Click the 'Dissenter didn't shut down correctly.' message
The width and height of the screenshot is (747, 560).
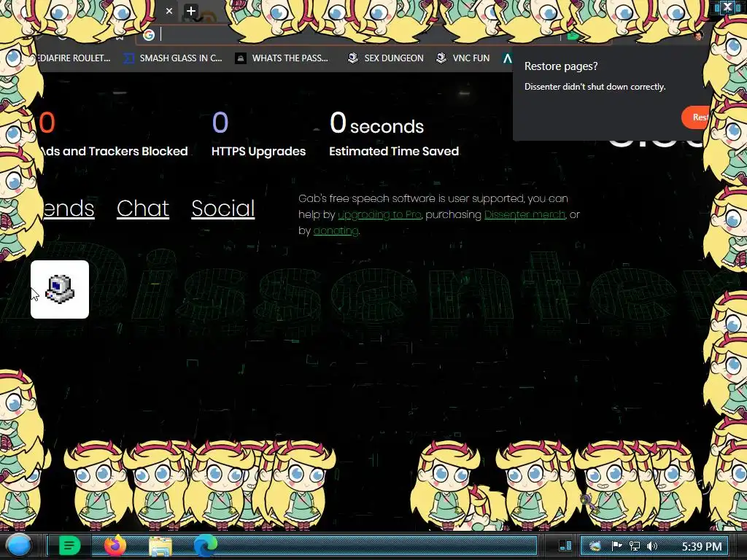coord(595,87)
